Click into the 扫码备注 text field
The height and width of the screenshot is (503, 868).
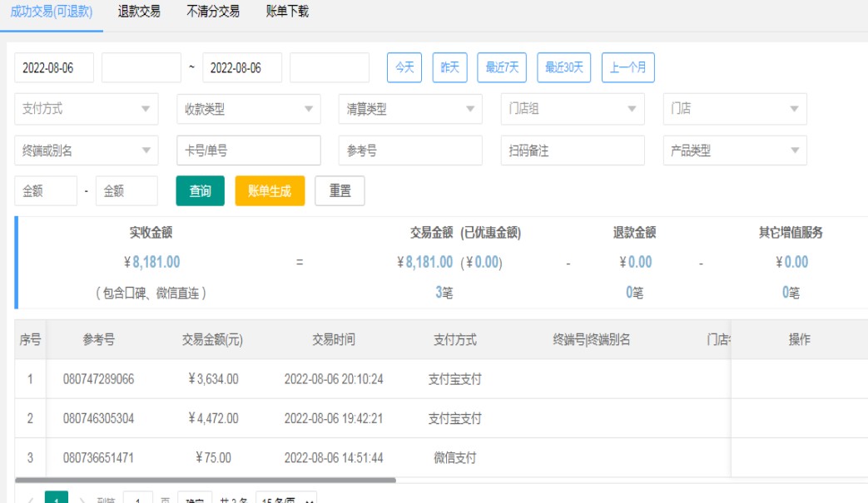pyautogui.click(x=573, y=151)
